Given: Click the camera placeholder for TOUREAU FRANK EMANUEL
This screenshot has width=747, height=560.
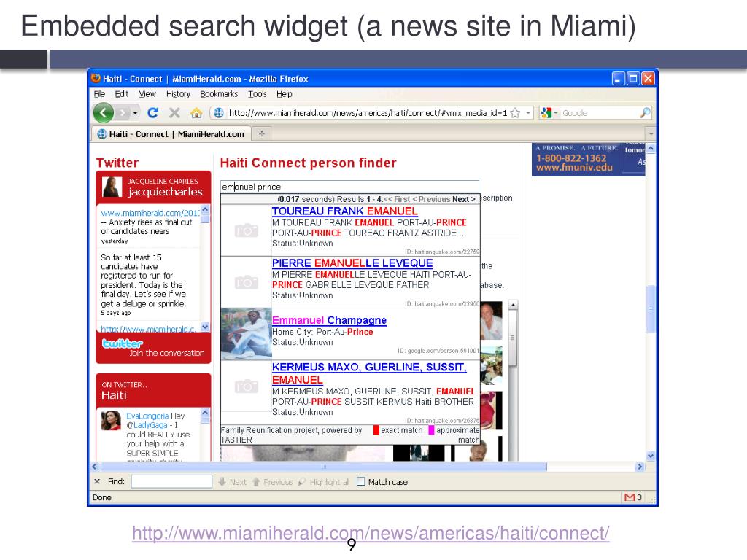Looking at the screenshot, I should [x=246, y=230].
